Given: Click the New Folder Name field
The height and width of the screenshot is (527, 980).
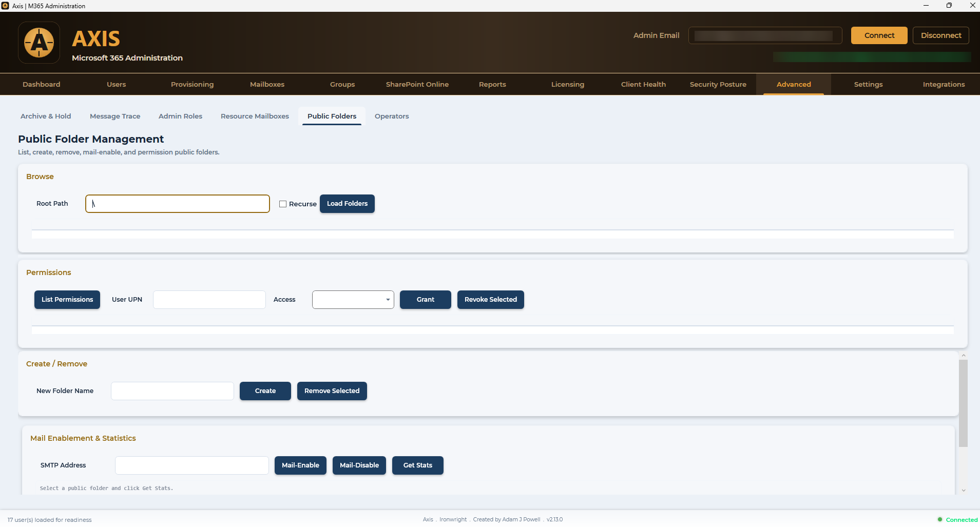Looking at the screenshot, I should (x=172, y=391).
